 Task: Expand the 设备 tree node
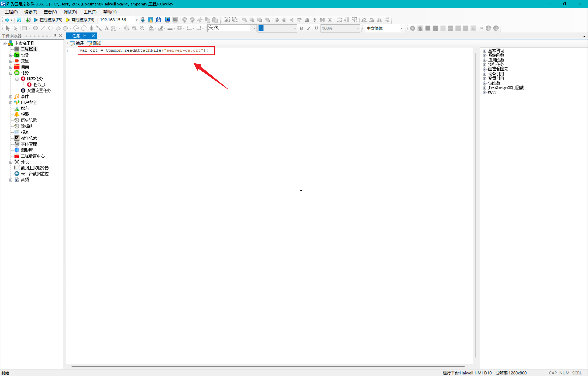pyautogui.click(x=11, y=55)
